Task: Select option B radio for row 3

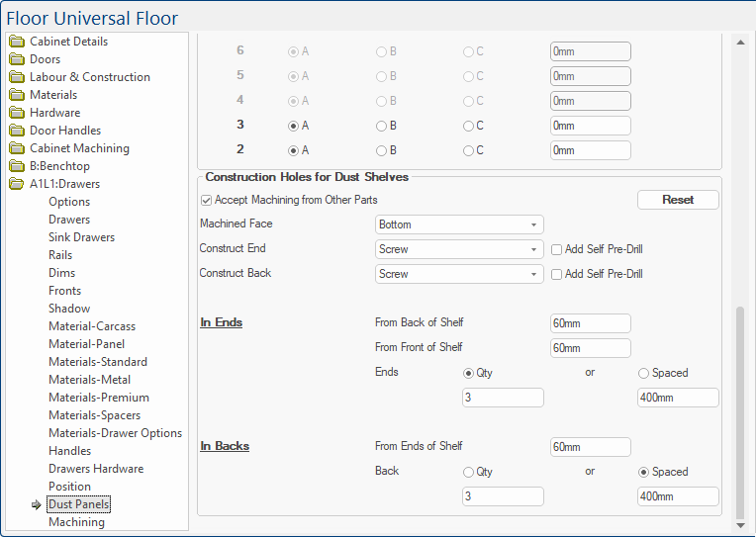Action: click(381, 126)
